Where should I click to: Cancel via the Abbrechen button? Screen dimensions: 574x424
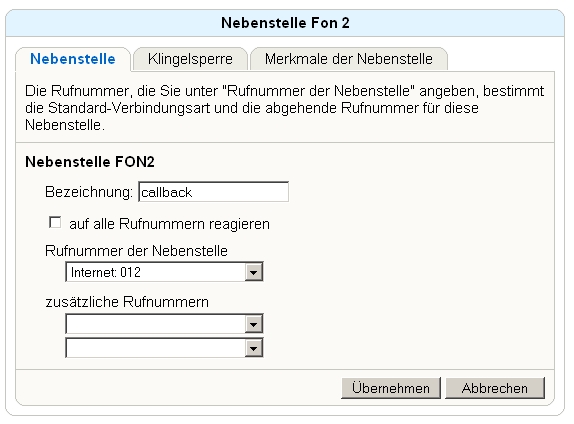point(495,388)
